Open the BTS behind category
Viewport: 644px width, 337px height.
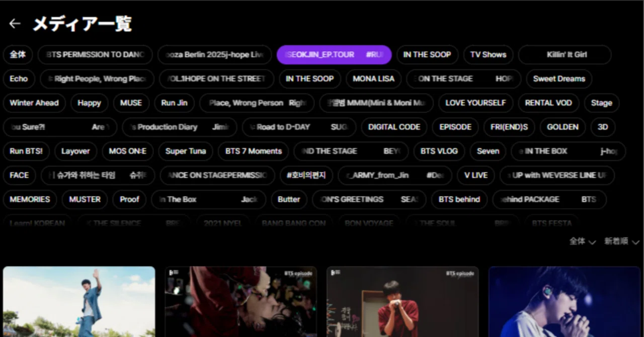pyautogui.click(x=459, y=199)
